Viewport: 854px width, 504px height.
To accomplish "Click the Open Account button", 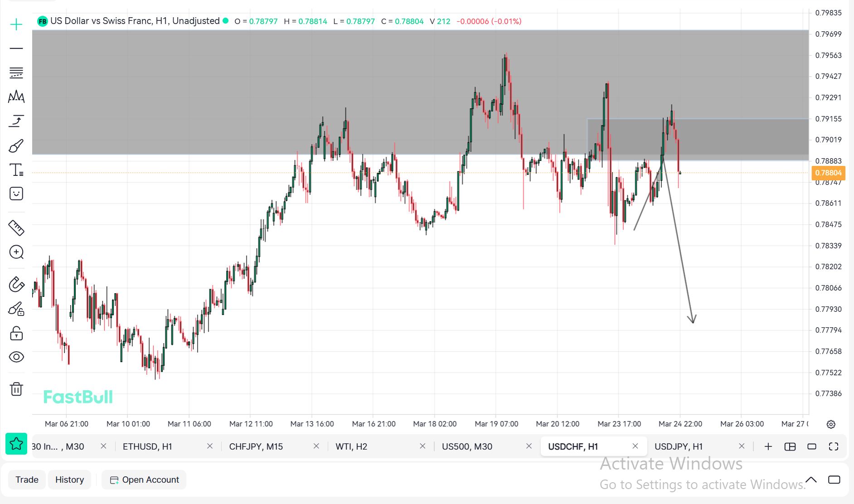I will click(144, 480).
